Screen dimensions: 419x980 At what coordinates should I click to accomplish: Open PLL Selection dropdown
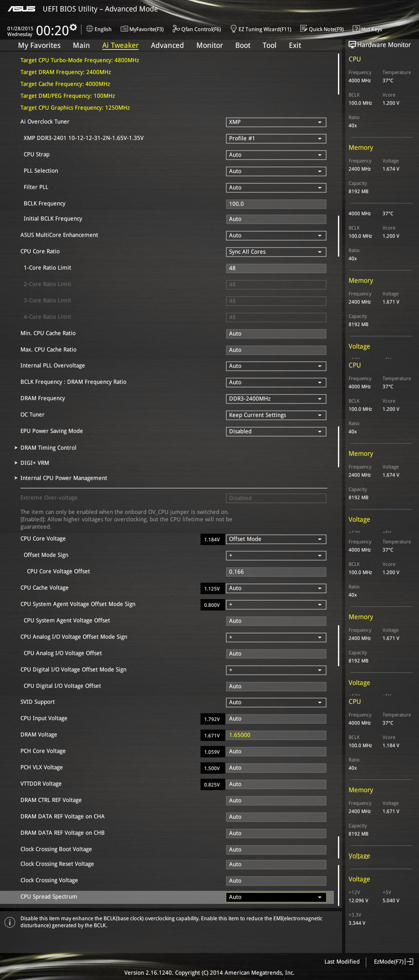pyautogui.click(x=276, y=171)
